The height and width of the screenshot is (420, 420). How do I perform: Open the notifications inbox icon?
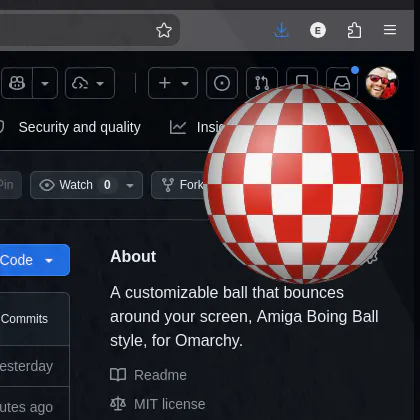(342, 83)
